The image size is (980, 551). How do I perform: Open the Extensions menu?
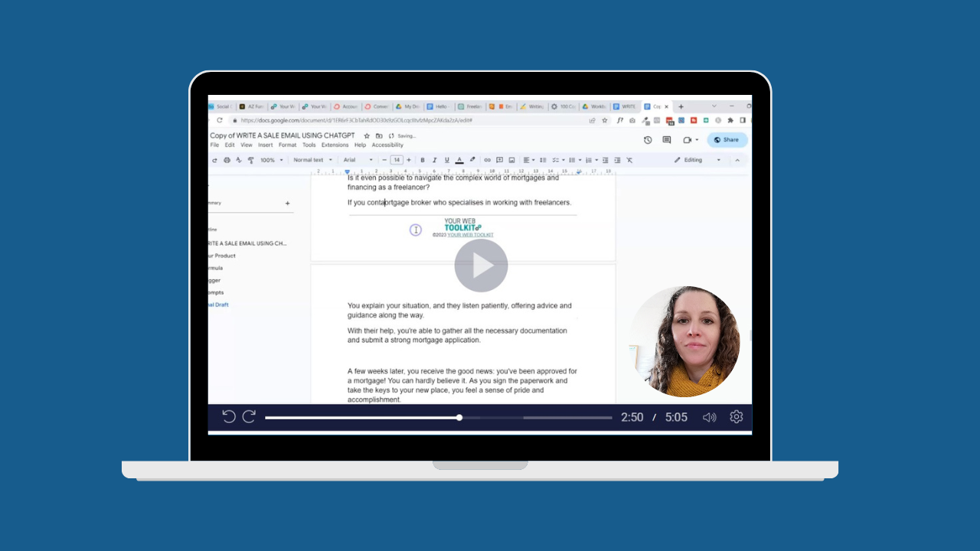335,145
